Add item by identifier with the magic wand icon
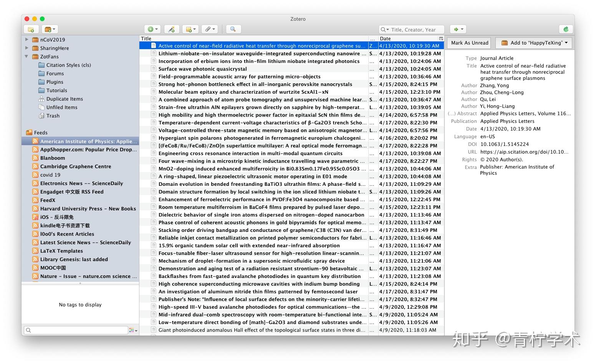This screenshot has width=596, height=364. click(x=172, y=29)
